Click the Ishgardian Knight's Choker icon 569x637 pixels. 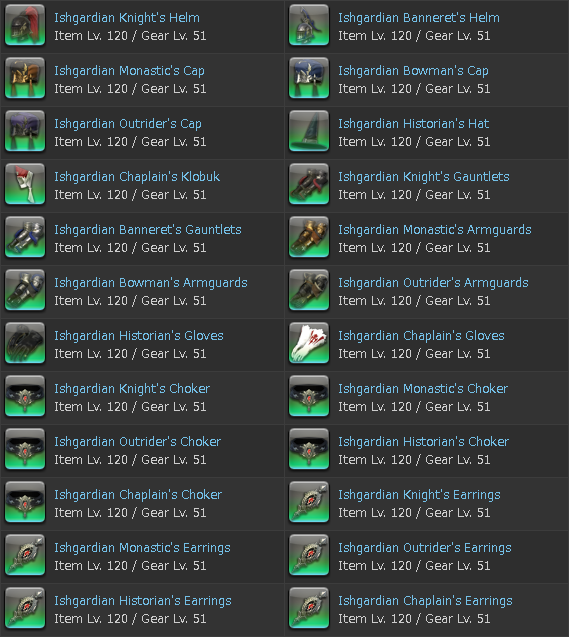click(25, 396)
